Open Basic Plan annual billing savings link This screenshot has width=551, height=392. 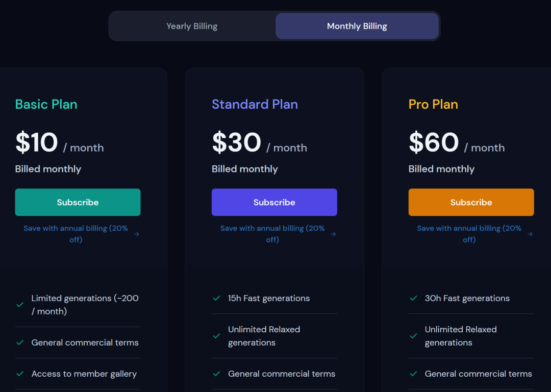pyautogui.click(x=76, y=234)
